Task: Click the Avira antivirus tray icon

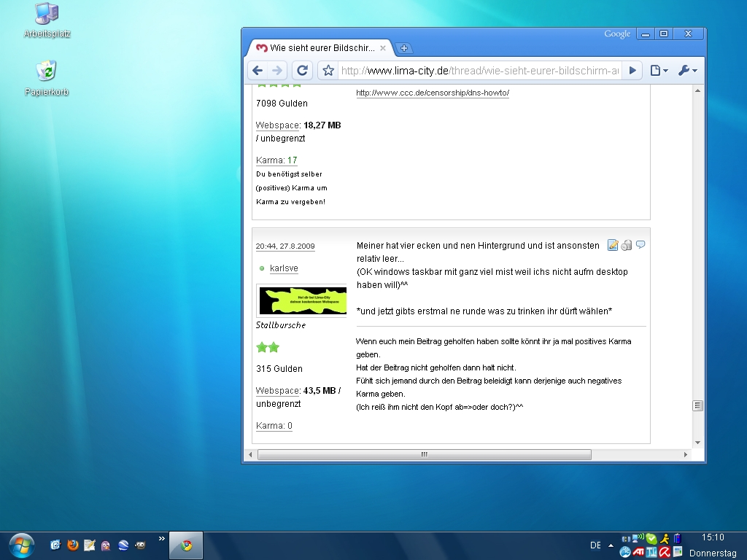Action: (x=665, y=552)
